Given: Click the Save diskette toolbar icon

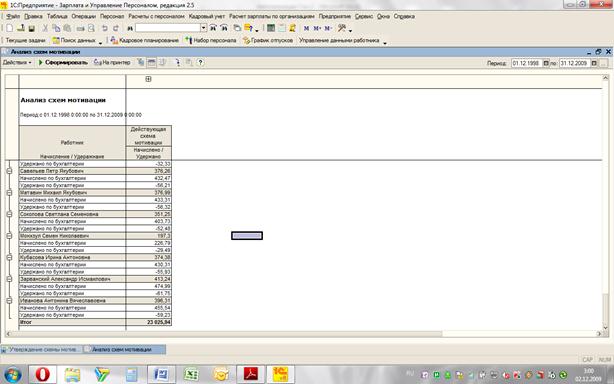Looking at the screenshot, I should pos(32,28).
